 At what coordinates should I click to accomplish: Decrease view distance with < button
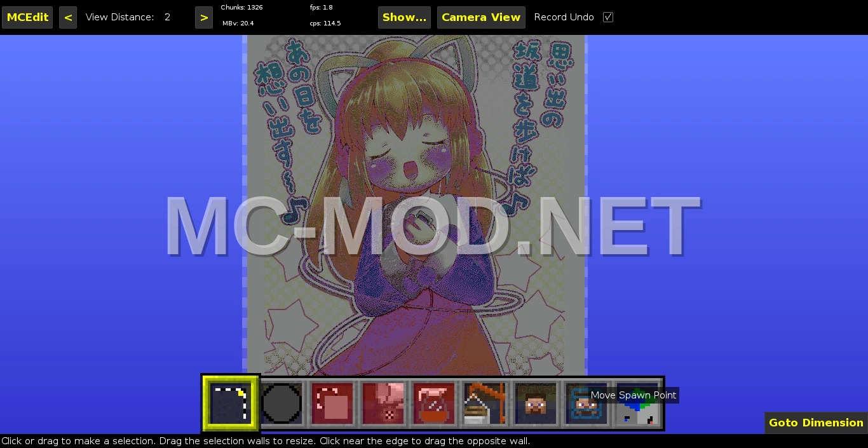pyautogui.click(x=68, y=17)
